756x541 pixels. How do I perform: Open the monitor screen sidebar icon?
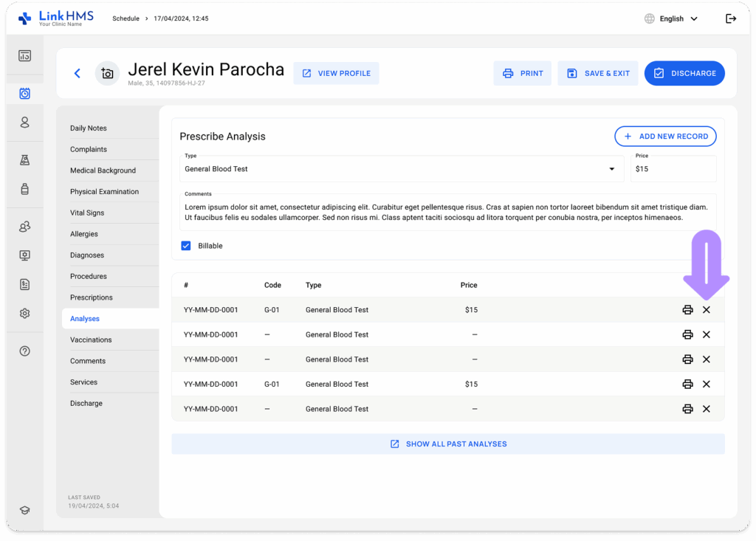24,255
